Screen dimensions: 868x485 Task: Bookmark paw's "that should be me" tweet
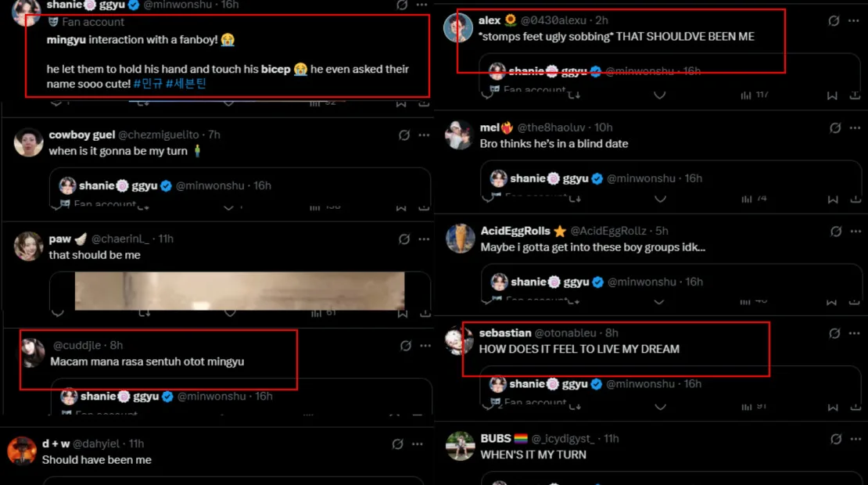click(401, 312)
